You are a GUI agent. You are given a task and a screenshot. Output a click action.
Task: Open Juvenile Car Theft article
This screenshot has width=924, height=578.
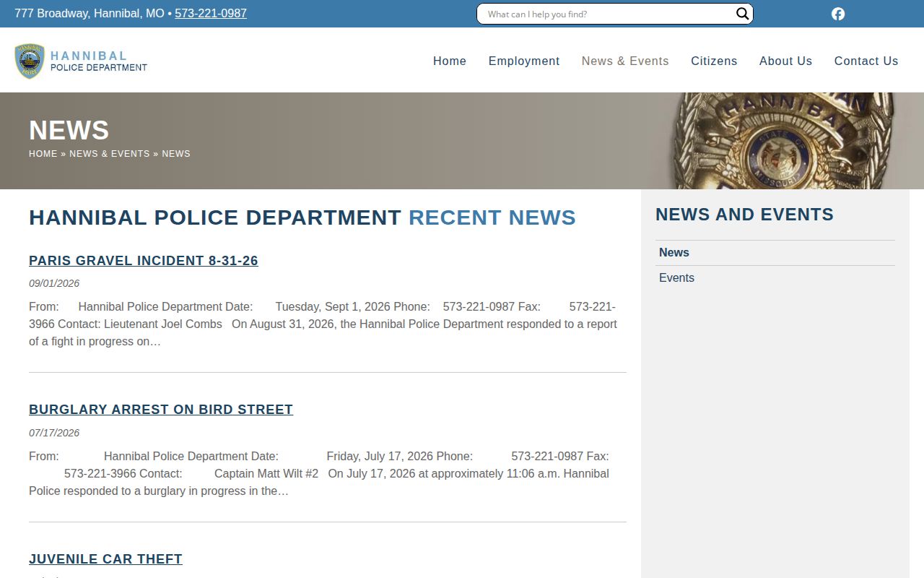tap(105, 559)
